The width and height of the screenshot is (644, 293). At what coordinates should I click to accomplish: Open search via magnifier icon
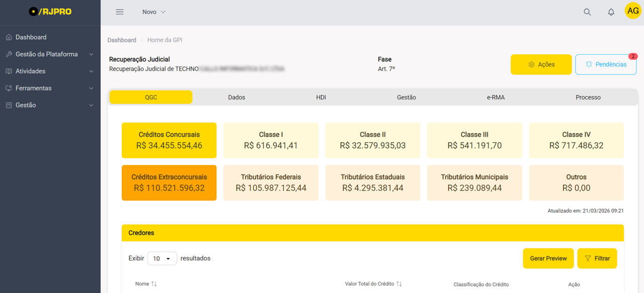[587, 12]
